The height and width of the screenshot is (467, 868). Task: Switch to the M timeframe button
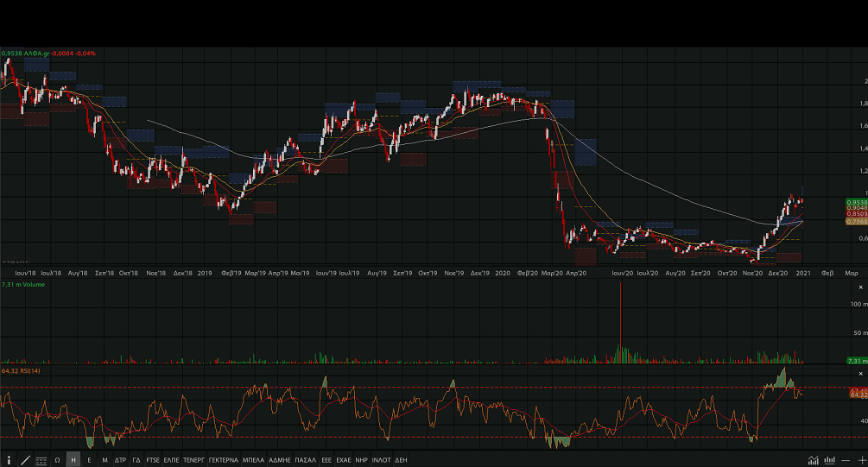click(105, 460)
